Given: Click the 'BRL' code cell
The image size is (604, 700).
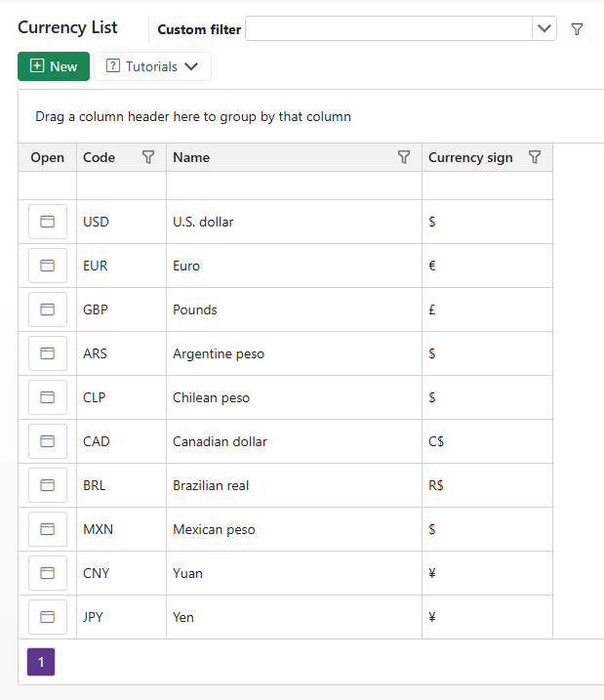Looking at the screenshot, I should 121,485.
